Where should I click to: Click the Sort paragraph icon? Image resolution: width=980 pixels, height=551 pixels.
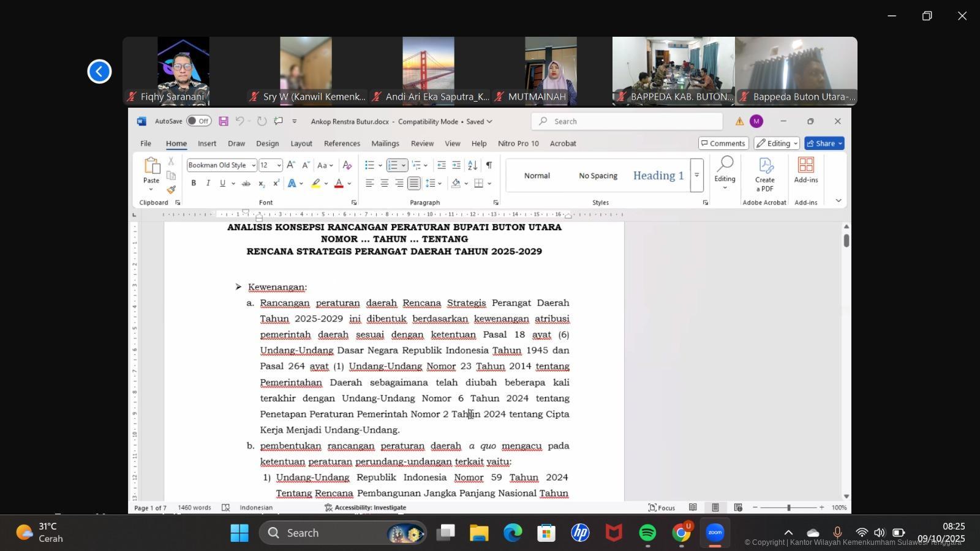pyautogui.click(x=472, y=165)
